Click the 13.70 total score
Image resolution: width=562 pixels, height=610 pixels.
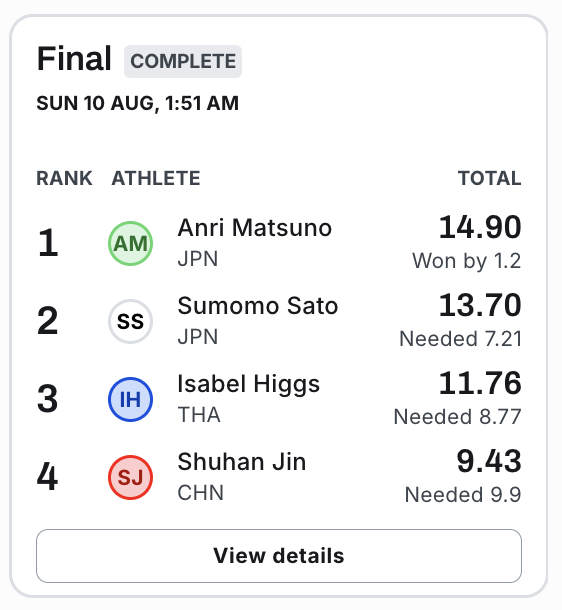point(480,305)
